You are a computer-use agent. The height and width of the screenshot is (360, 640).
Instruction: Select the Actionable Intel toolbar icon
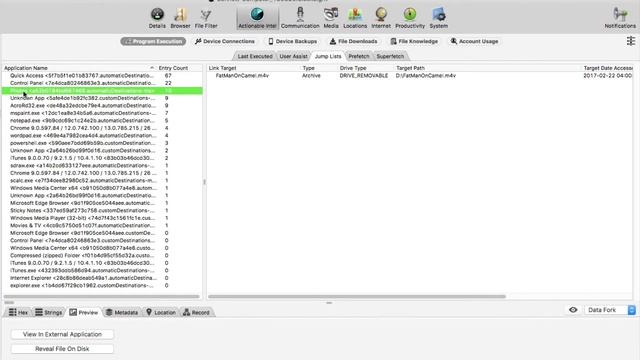(257, 18)
